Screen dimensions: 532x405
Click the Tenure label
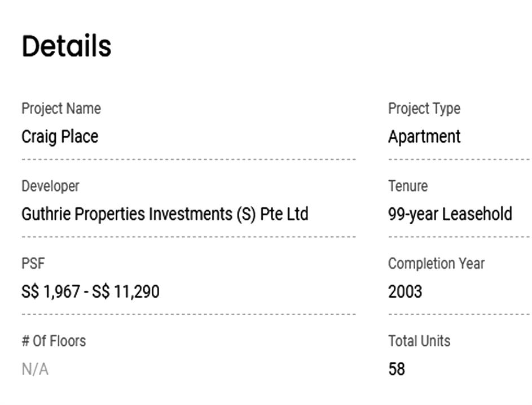[x=408, y=186]
